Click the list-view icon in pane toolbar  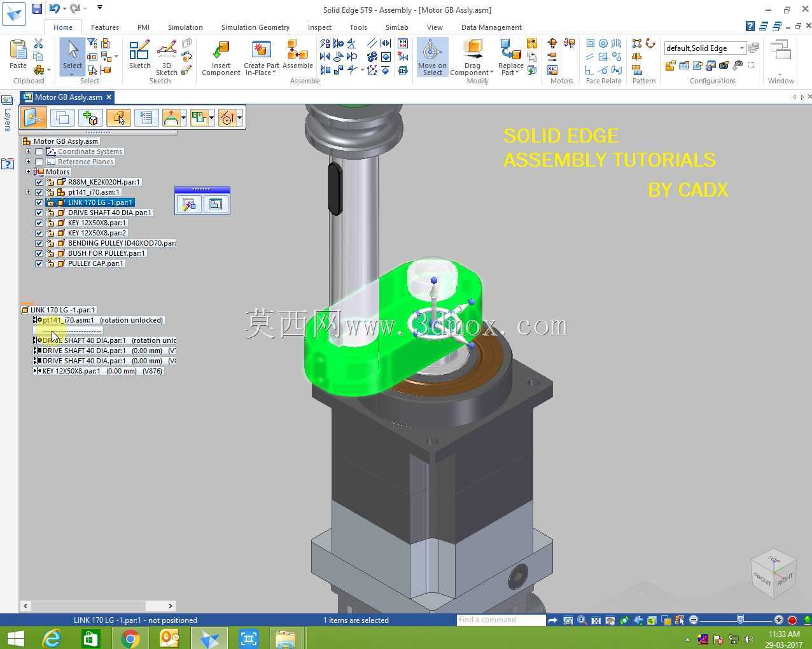pos(146,118)
